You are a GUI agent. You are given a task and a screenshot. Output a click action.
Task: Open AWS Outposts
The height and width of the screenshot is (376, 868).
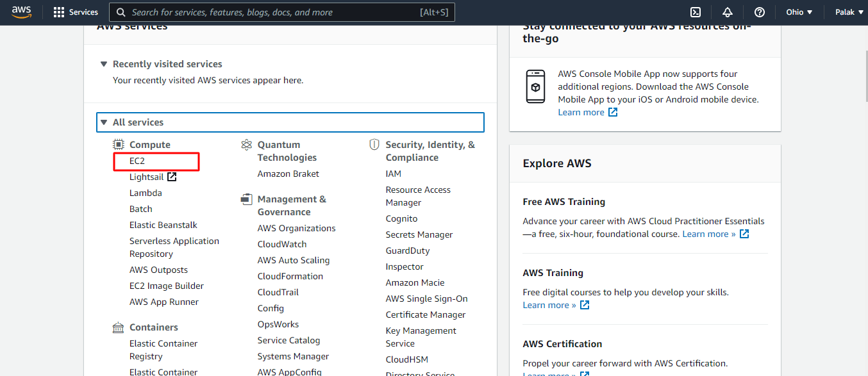pos(158,270)
